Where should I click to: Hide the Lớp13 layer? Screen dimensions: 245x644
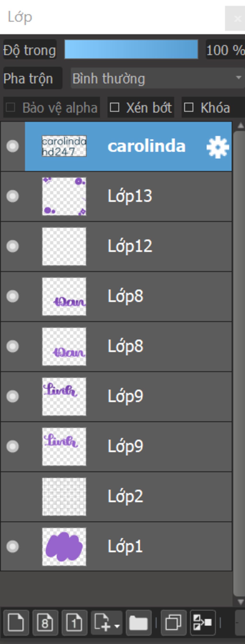click(12, 196)
